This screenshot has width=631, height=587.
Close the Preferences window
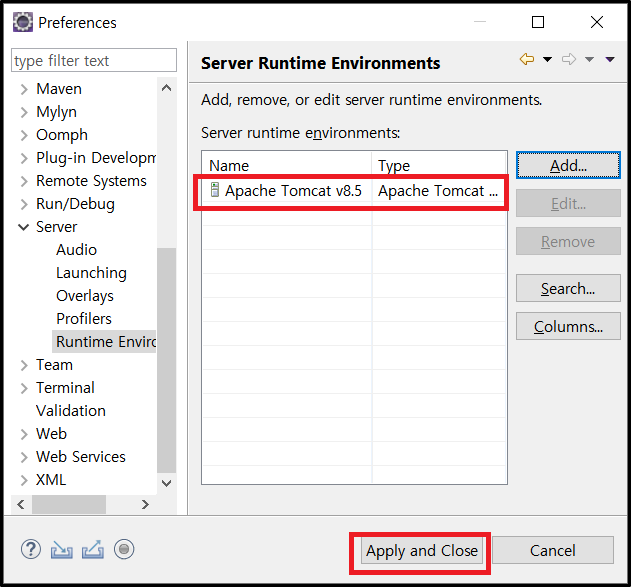click(596, 22)
